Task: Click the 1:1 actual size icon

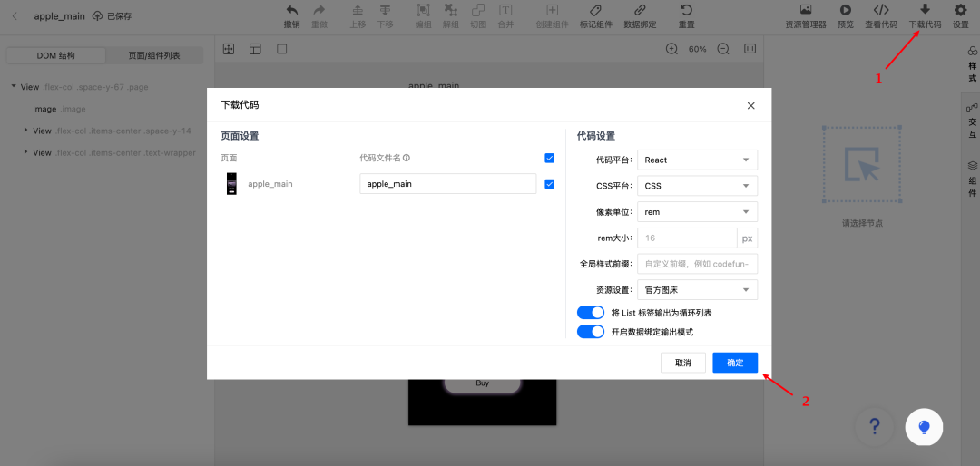Action: pyautogui.click(x=750, y=49)
